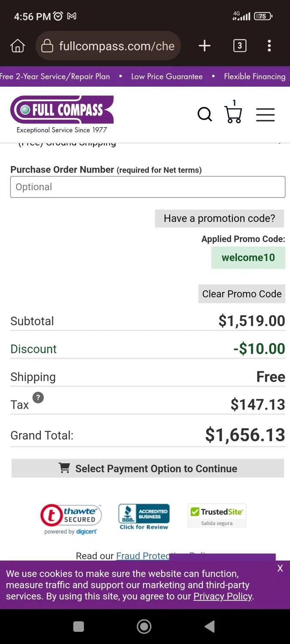Screen dimensions: 290x644
Task: Tap the browser home icon
Action: (18, 46)
